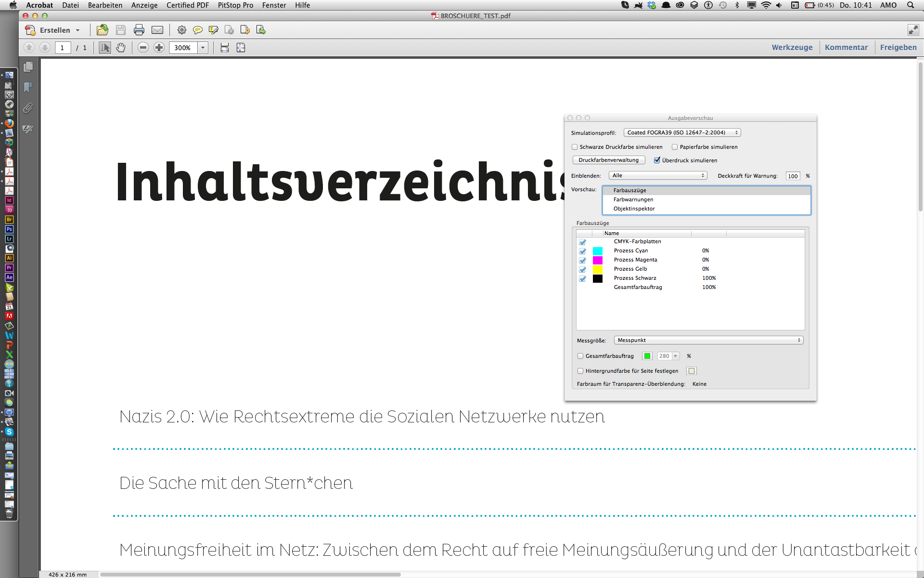Open signatures panel icon
Screen dimensions: 924x578
pyautogui.click(x=28, y=129)
